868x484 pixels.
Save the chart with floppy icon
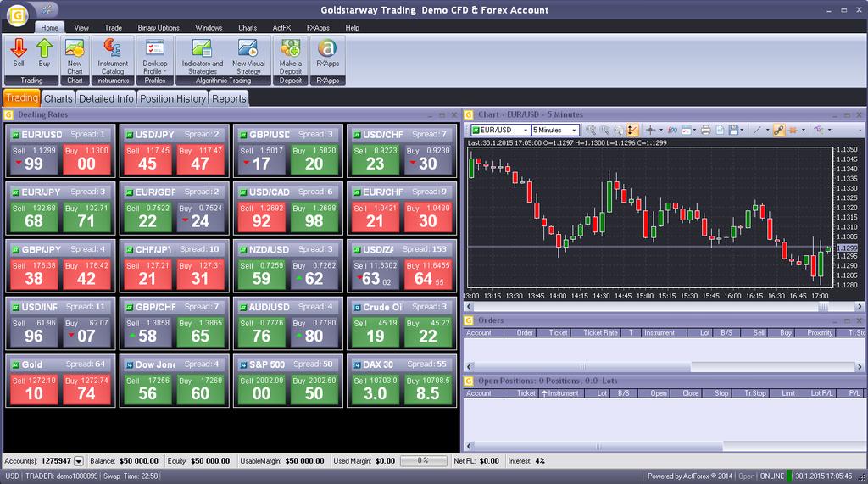tap(733, 131)
